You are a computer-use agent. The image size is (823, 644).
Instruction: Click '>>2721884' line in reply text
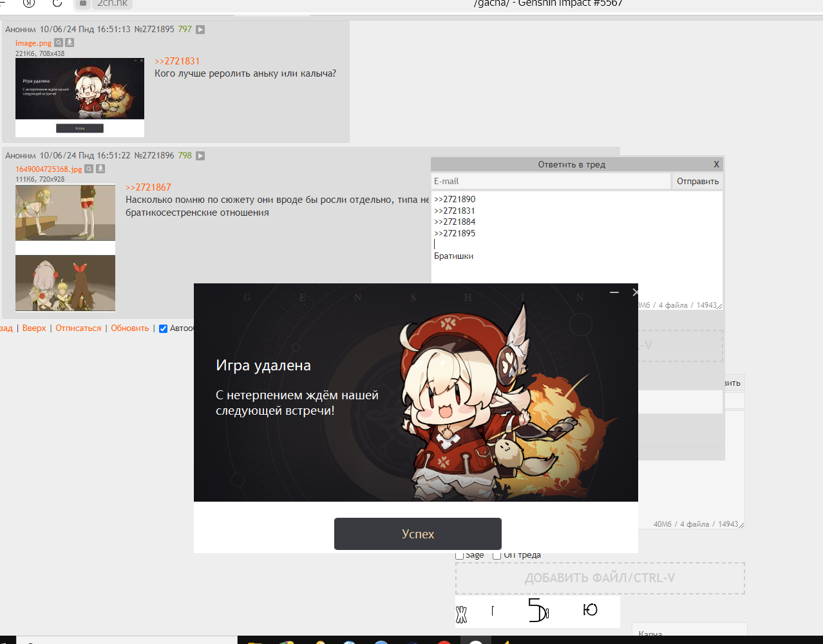tap(455, 222)
